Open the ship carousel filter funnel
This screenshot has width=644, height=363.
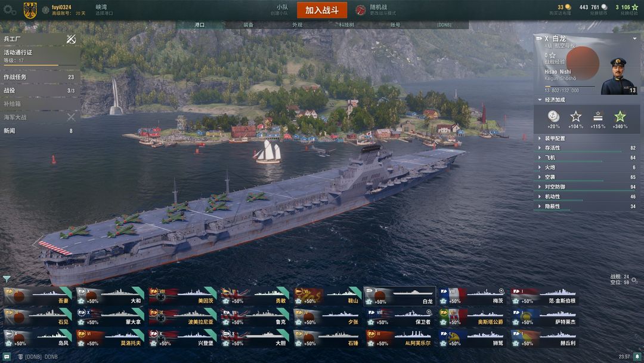7,279
